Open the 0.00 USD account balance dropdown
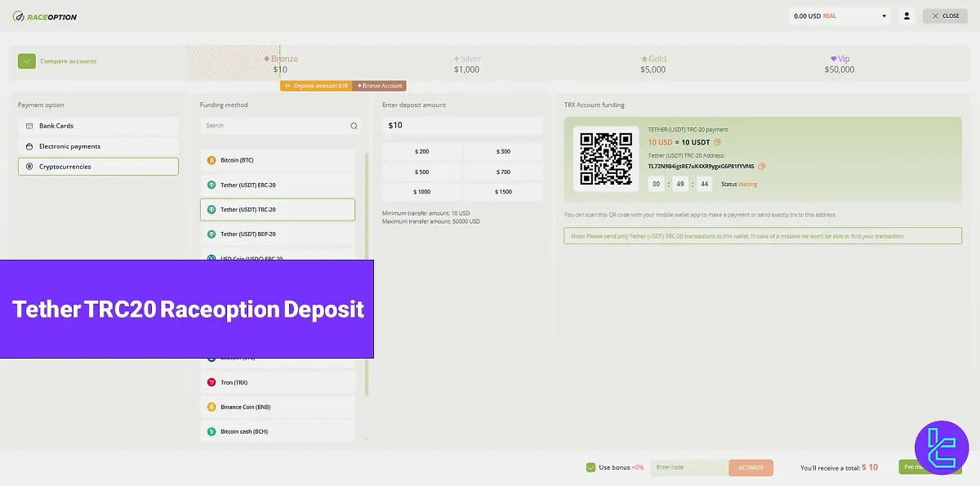 click(x=839, y=15)
